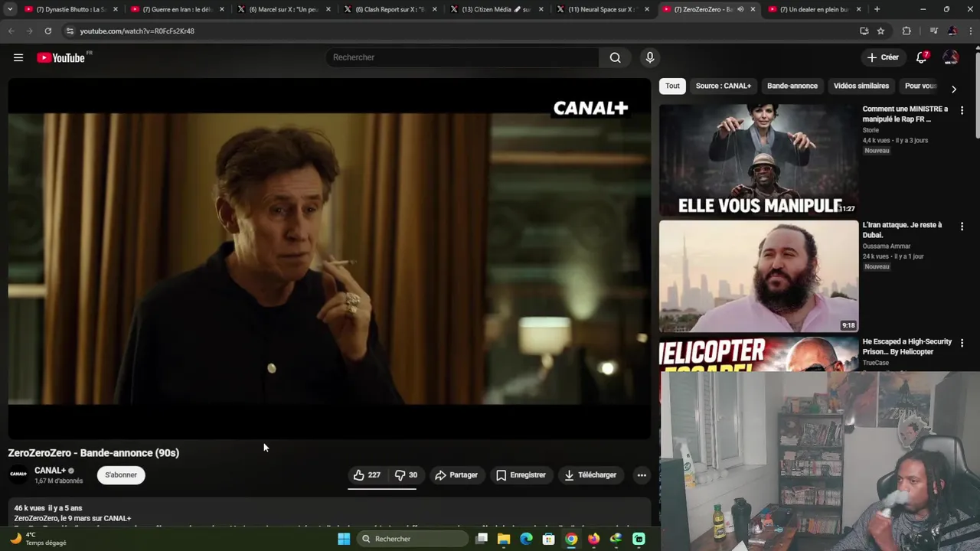Click the browser back arrow

point(11,31)
